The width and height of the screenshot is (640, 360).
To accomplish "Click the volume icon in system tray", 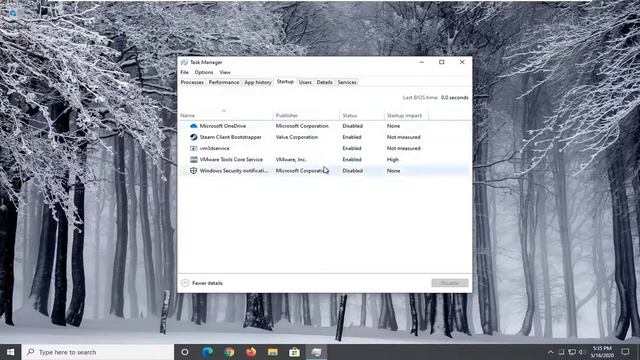I will [580, 352].
